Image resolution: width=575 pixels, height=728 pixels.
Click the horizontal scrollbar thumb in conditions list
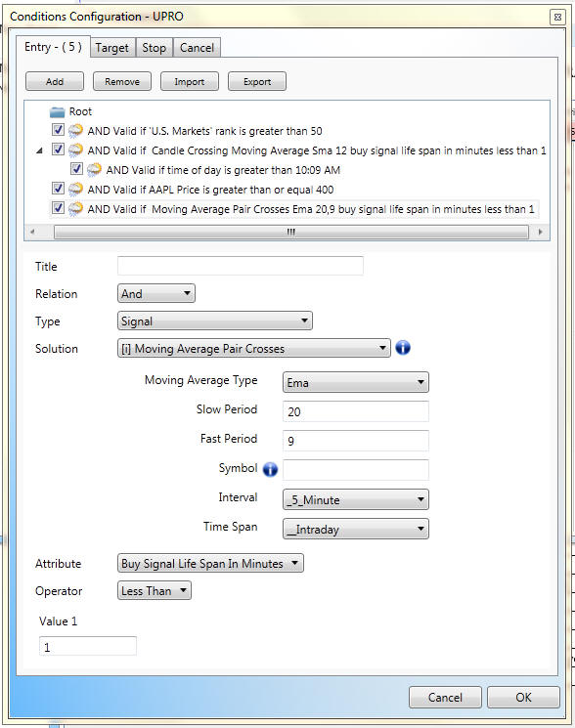(x=291, y=232)
